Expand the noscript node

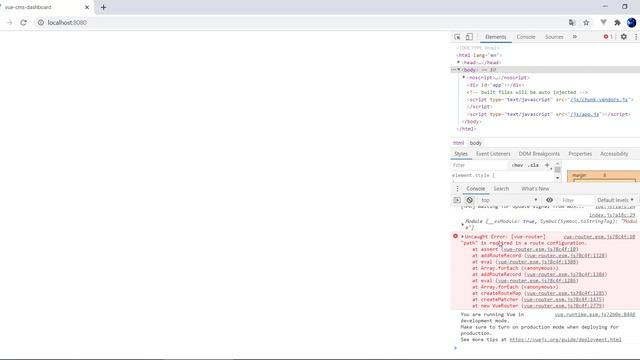[464, 77]
